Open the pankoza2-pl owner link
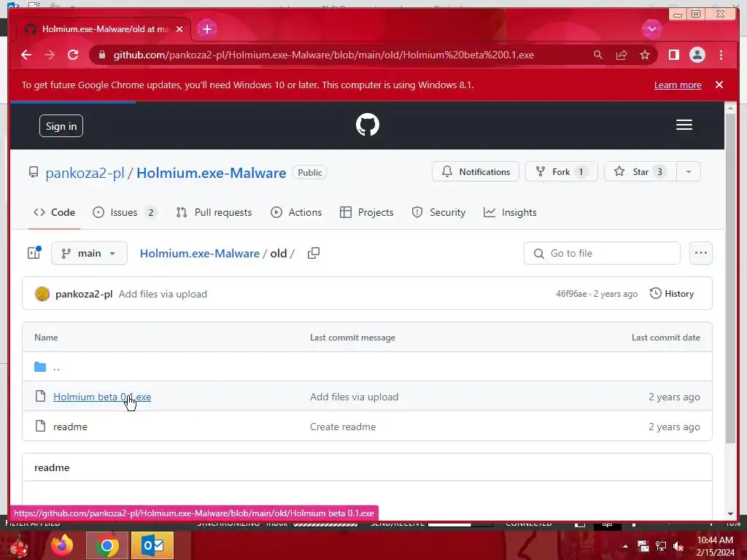 (x=85, y=172)
